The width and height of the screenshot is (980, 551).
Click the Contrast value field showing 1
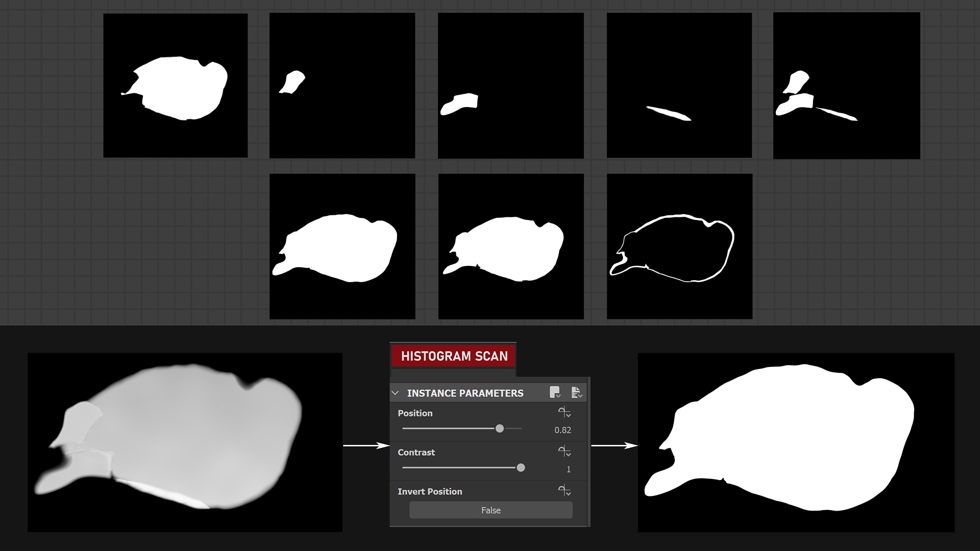568,469
